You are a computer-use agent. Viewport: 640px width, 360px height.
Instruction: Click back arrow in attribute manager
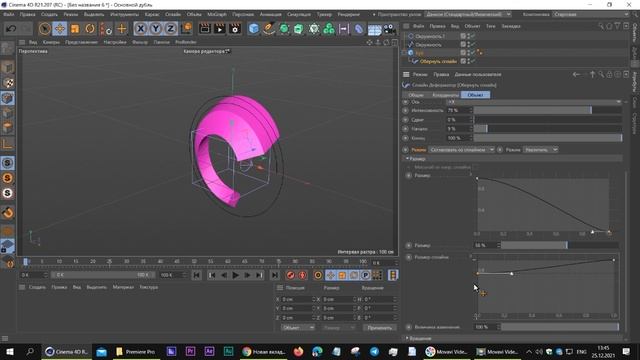(576, 74)
